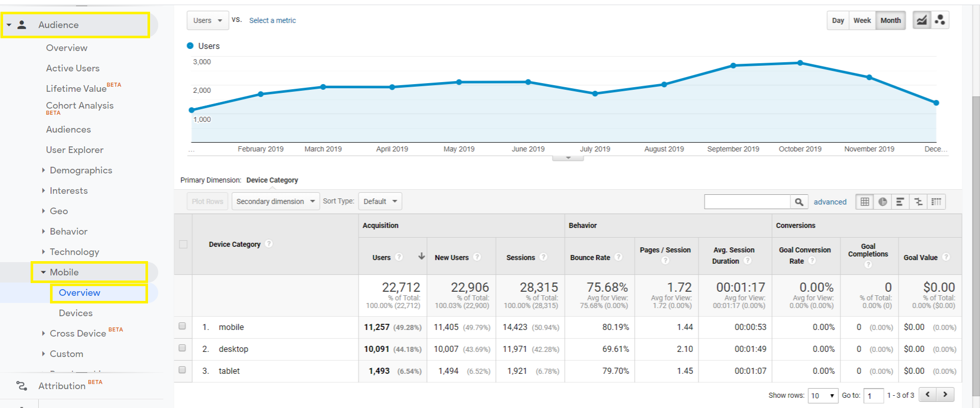Click the Select a metric link
This screenshot has height=408, width=980.
pos(273,20)
